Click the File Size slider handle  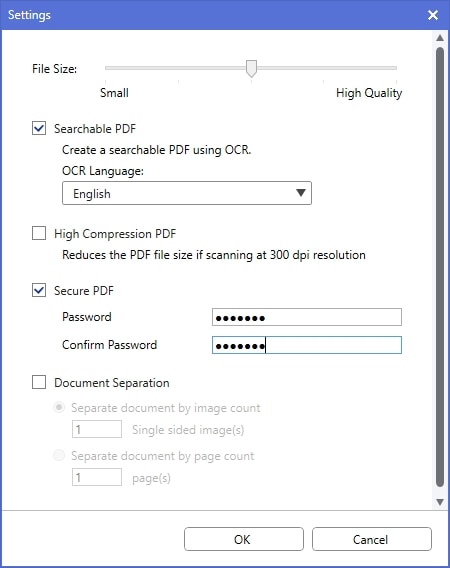[x=251, y=68]
